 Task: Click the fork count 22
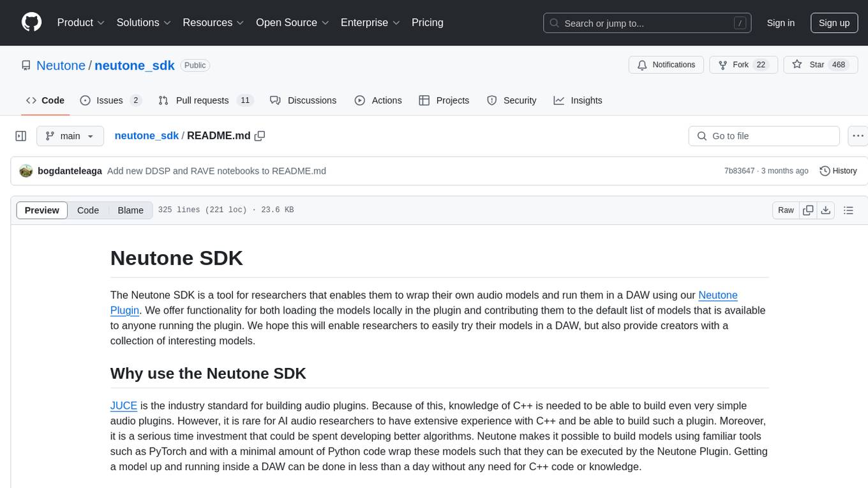[760, 65]
